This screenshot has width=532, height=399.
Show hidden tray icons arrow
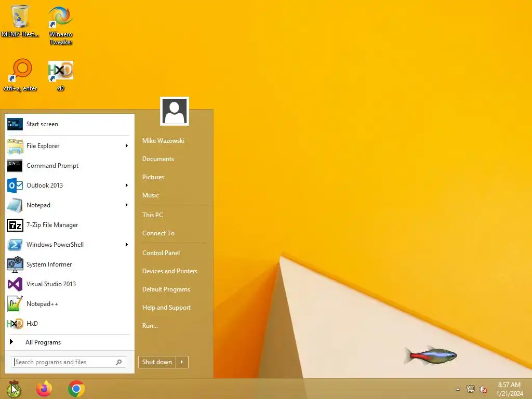coord(458,389)
